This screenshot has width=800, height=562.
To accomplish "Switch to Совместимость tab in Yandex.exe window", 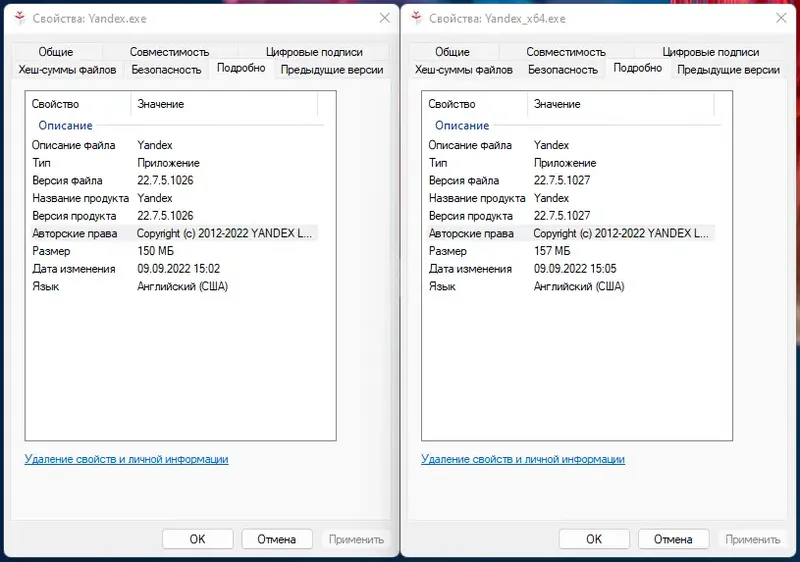I will click(169, 52).
